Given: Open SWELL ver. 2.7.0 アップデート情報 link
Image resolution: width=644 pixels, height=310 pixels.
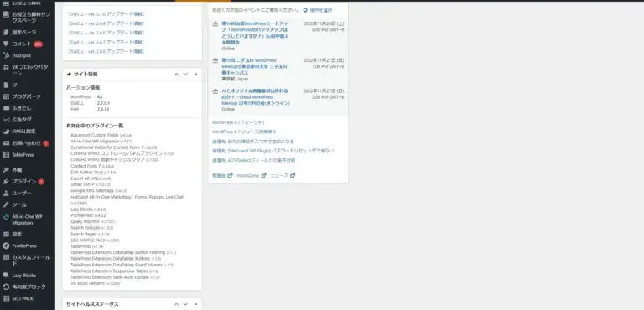Looking at the screenshot, I should click(x=106, y=14).
